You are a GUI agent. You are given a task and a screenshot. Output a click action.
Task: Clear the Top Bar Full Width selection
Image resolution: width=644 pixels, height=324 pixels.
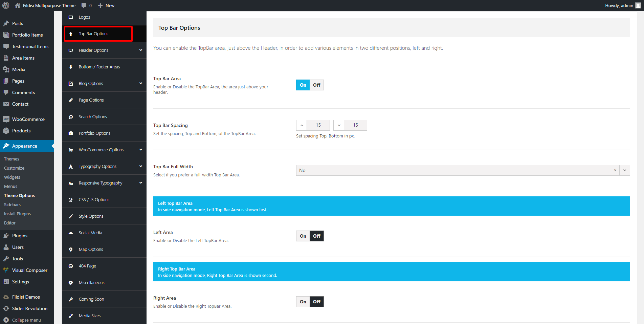point(615,170)
